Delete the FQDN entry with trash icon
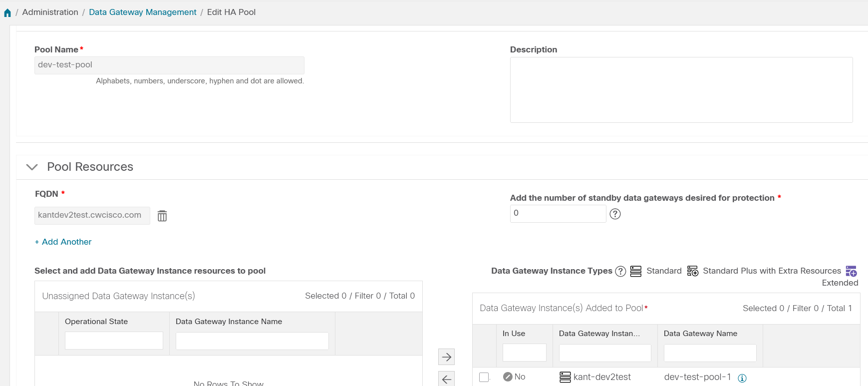This screenshot has width=868, height=386. (162, 216)
